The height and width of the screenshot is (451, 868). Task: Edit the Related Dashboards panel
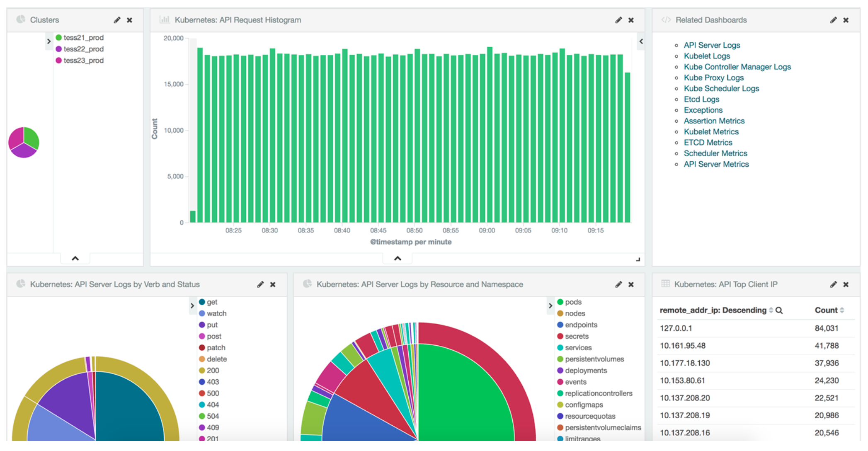click(x=833, y=20)
